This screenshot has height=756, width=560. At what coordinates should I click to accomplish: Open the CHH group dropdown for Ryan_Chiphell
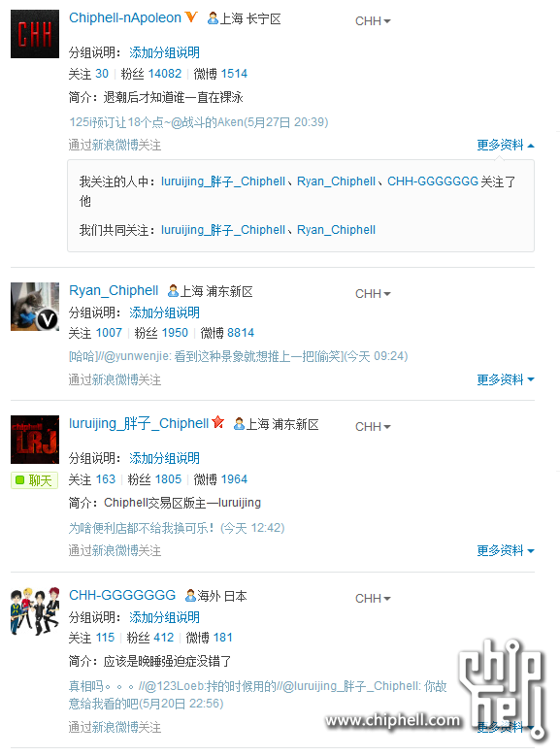[x=373, y=294]
